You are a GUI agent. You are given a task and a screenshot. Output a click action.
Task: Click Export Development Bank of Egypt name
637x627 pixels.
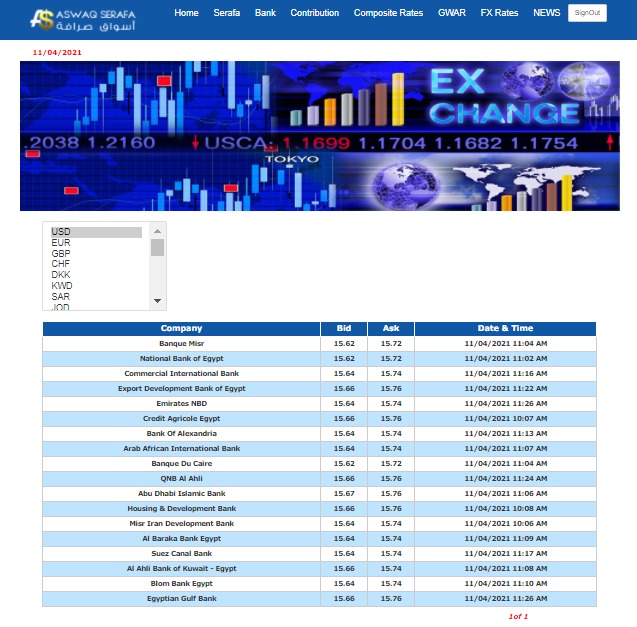click(182, 389)
